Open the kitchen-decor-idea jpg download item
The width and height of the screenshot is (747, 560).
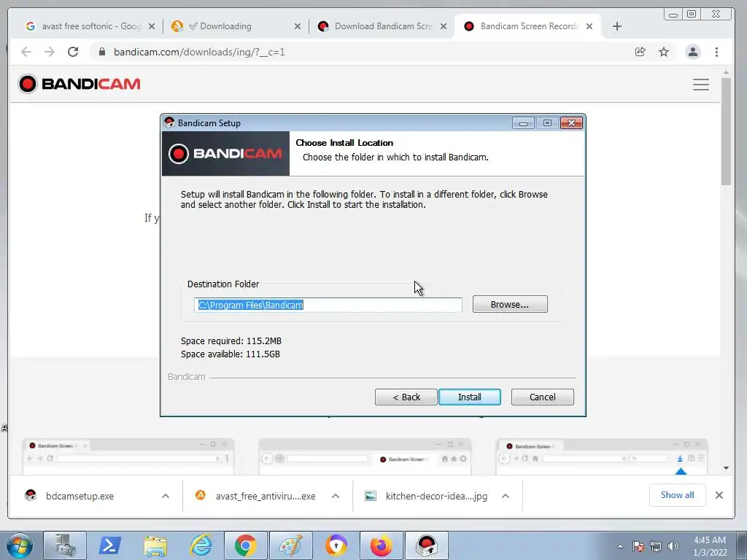coord(426,496)
